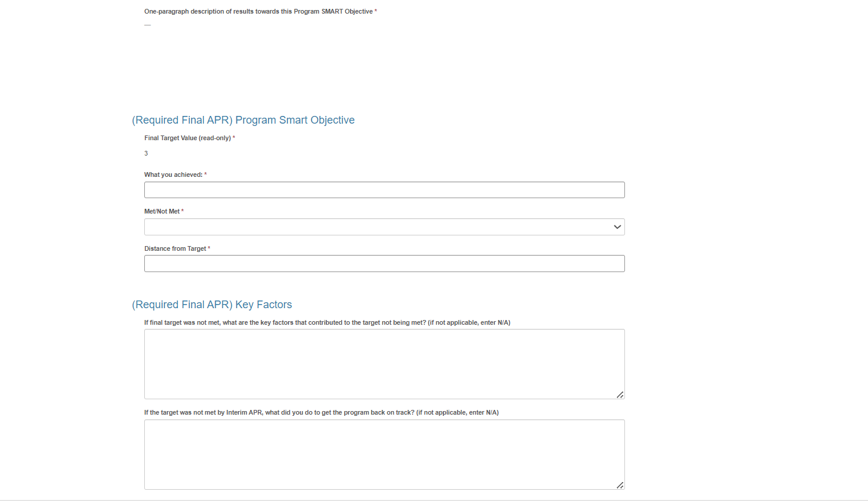Click the 'Met/Not Met' field label
868x501 pixels.
point(162,212)
